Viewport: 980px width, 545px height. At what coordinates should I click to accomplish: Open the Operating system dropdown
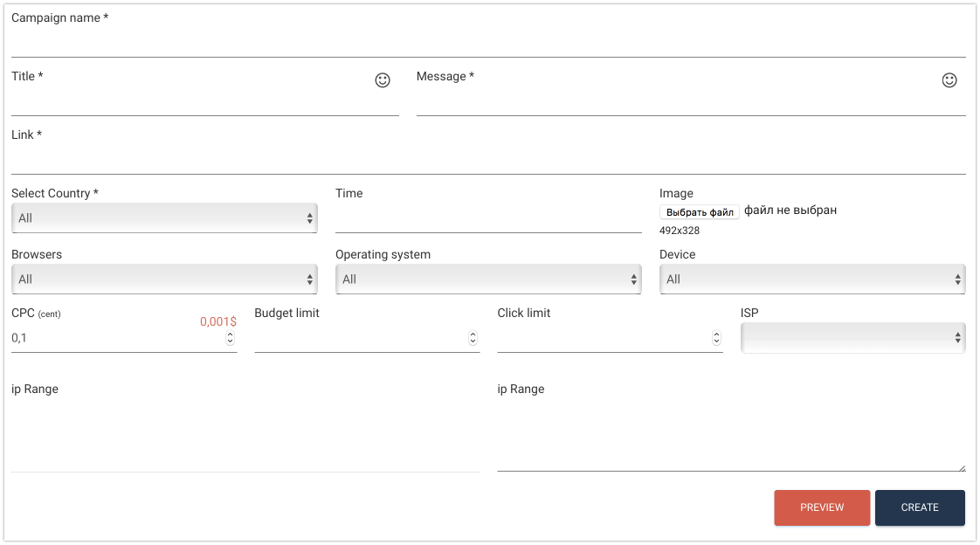tap(488, 279)
